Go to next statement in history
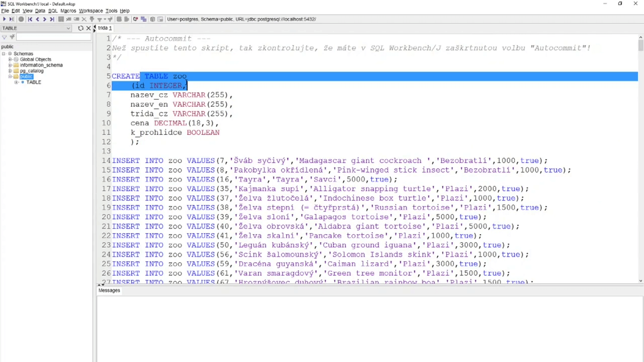Image resolution: width=644 pixels, height=362 pixels. coord(44,19)
